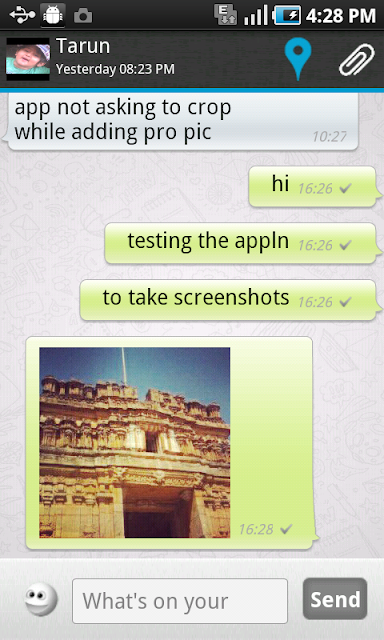Select the "to take screenshots" message
The width and height of the screenshot is (384, 640).
point(228,300)
